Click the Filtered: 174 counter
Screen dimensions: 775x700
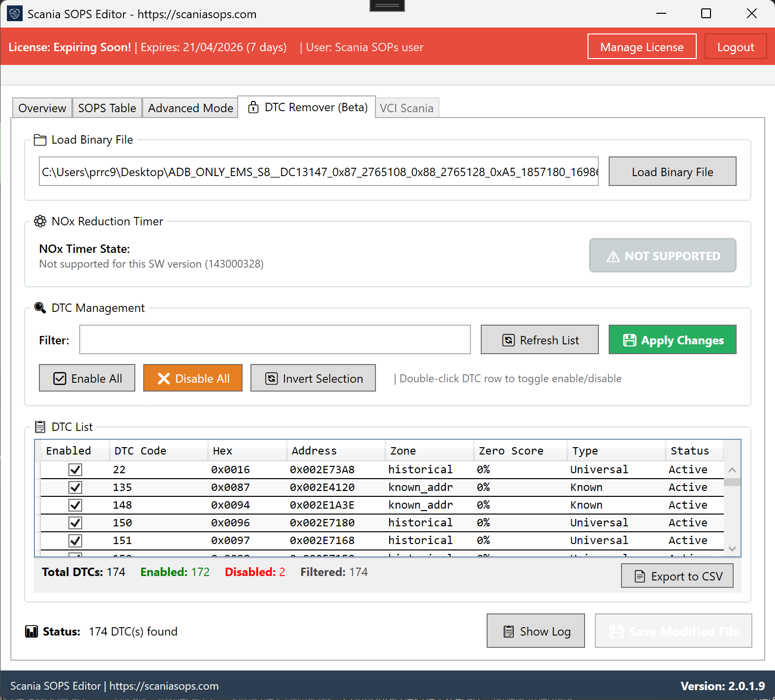tap(334, 572)
